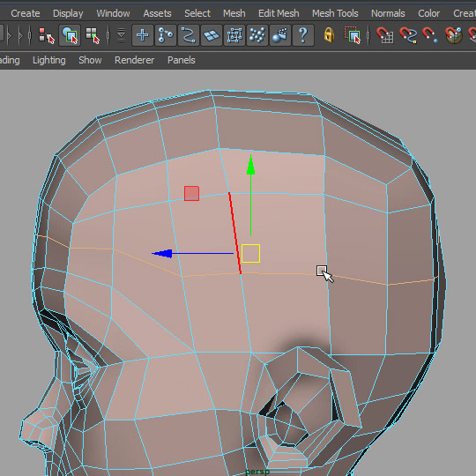The width and height of the screenshot is (476, 476).
Task: Click the Lighting panel menu
Action: coord(49,61)
